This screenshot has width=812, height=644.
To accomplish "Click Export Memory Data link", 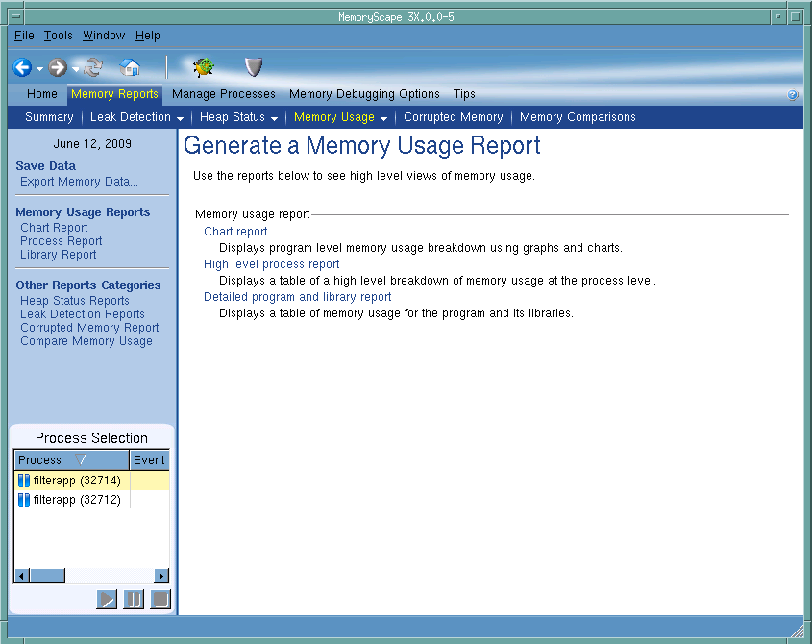I will pyautogui.click(x=79, y=182).
